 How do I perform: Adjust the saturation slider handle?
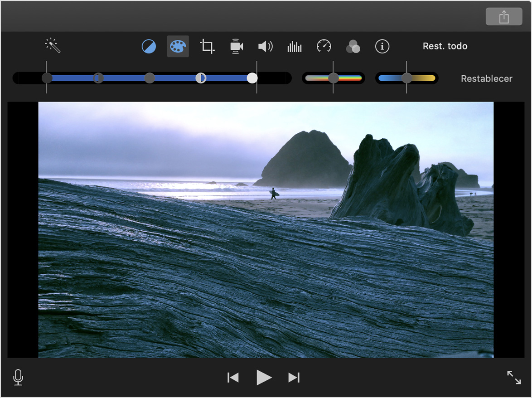click(x=334, y=78)
